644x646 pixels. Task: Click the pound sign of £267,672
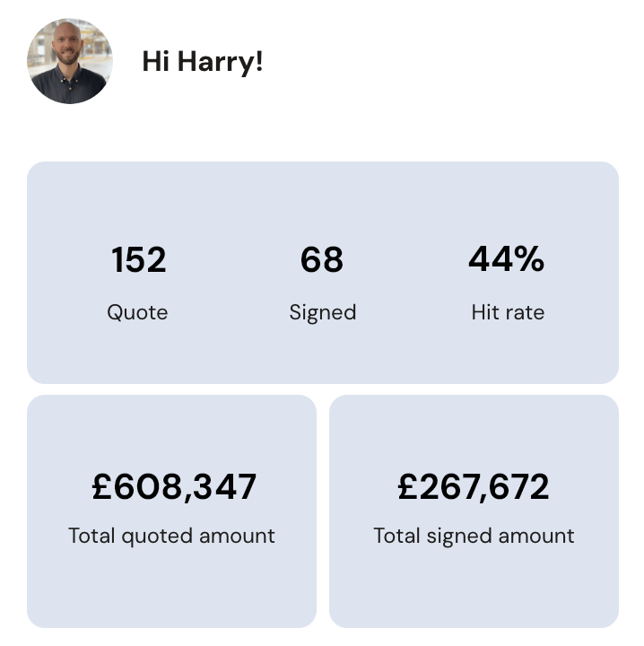pyautogui.click(x=408, y=487)
